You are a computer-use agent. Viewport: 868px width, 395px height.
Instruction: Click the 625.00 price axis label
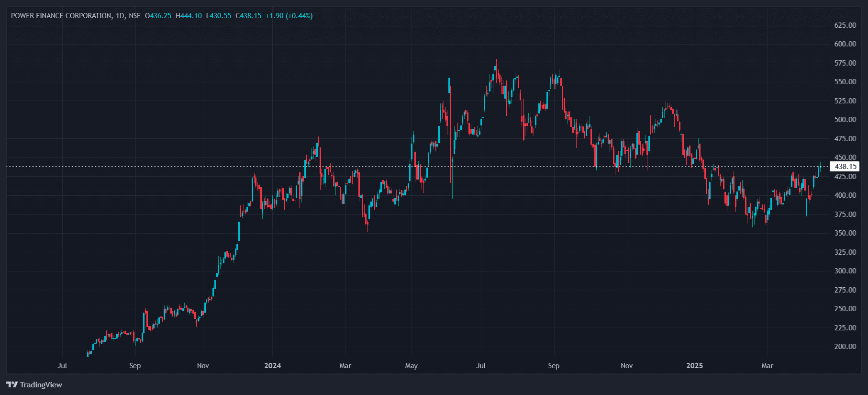pyautogui.click(x=845, y=25)
